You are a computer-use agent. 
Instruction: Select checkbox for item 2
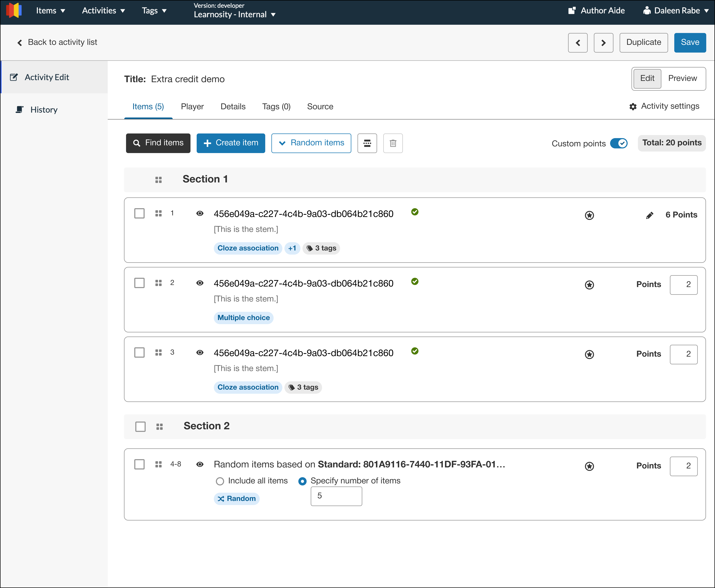[x=139, y=283]
